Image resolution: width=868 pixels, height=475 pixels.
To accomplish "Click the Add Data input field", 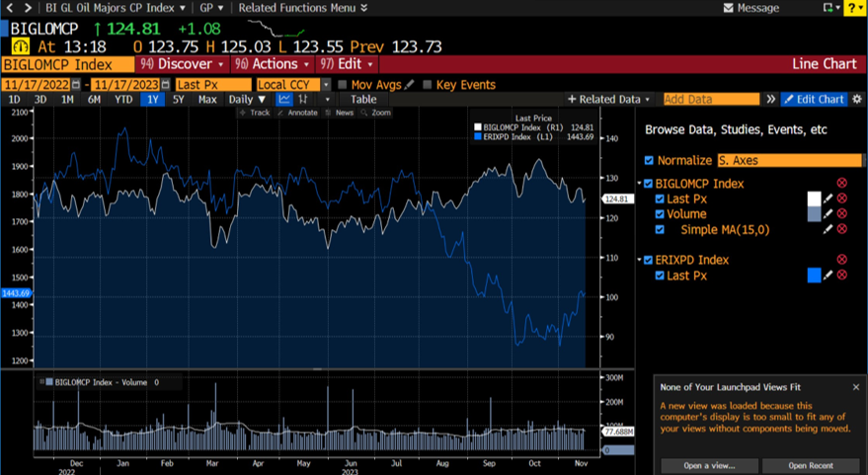I will coord(710,100).
